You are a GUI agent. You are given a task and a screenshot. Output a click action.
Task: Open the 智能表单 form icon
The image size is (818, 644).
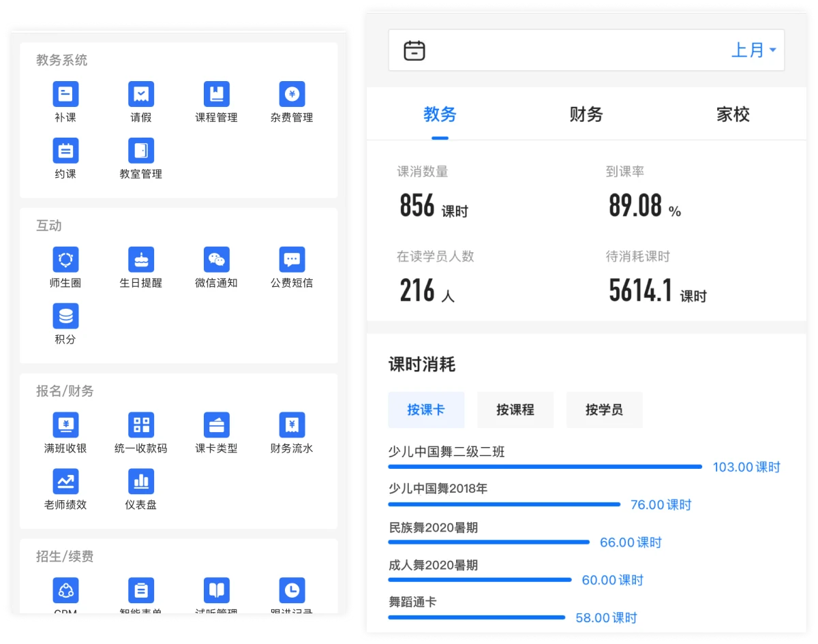[x=141, y=591]
